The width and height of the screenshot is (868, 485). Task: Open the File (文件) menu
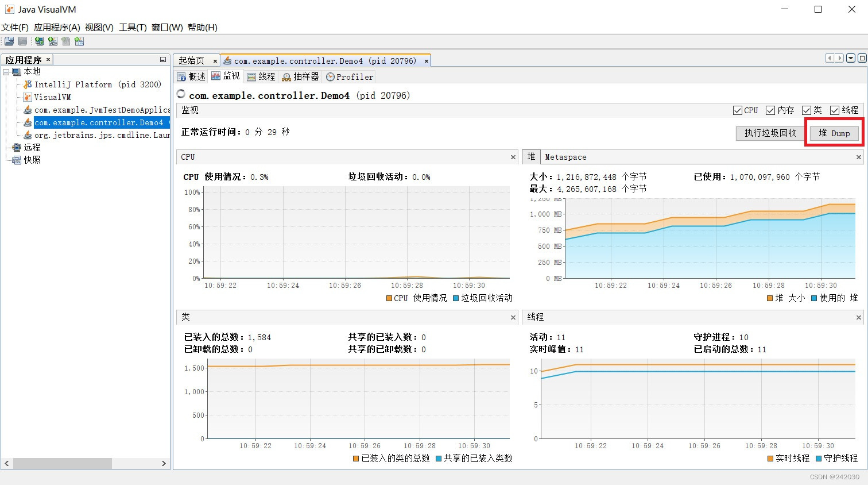click(15, 28)
